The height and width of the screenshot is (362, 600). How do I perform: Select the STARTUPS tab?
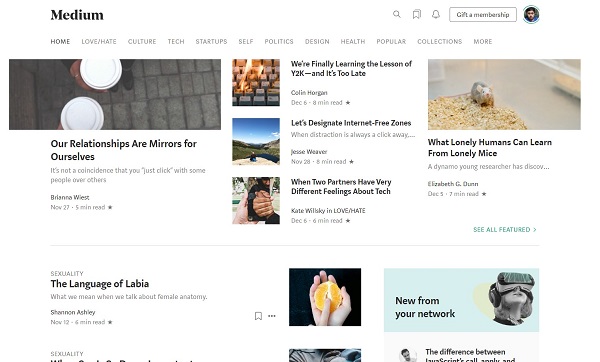coord(211,41)
